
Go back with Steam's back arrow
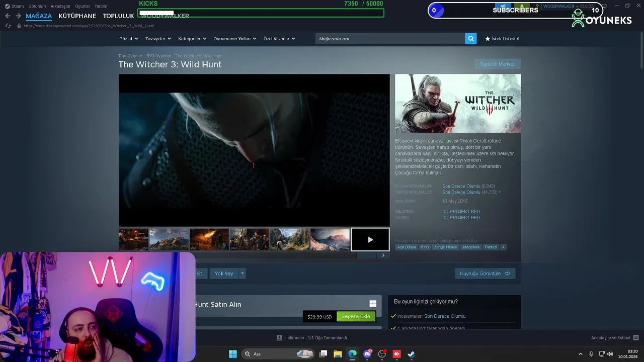pos(8,16)
